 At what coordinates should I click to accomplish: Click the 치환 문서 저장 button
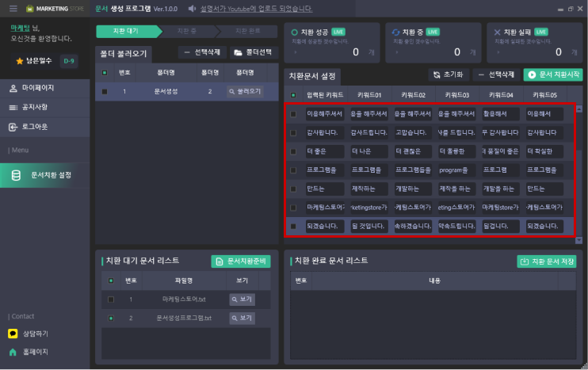coord(547,261)
